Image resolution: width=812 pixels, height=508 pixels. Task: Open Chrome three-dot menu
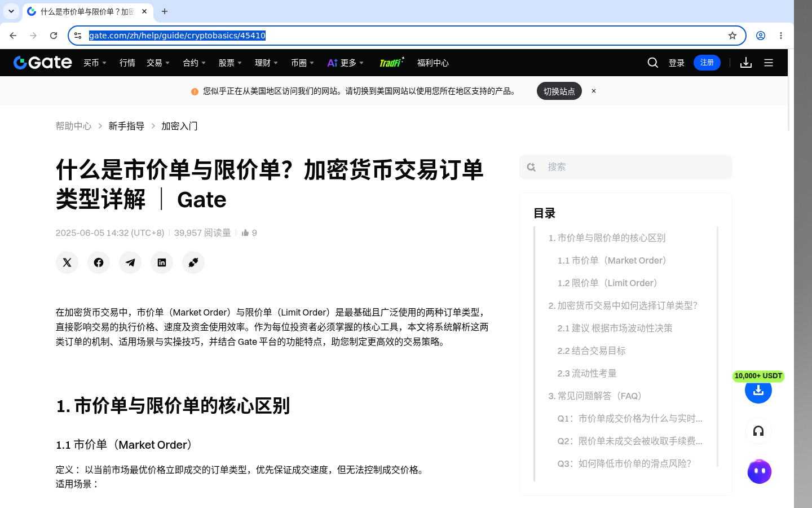pyautogui.click(x=781, y=36)
